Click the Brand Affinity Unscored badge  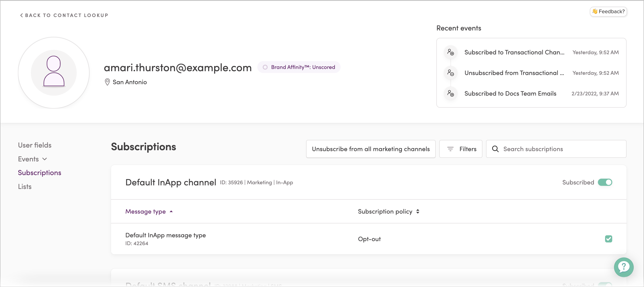(x=299, y=67)
